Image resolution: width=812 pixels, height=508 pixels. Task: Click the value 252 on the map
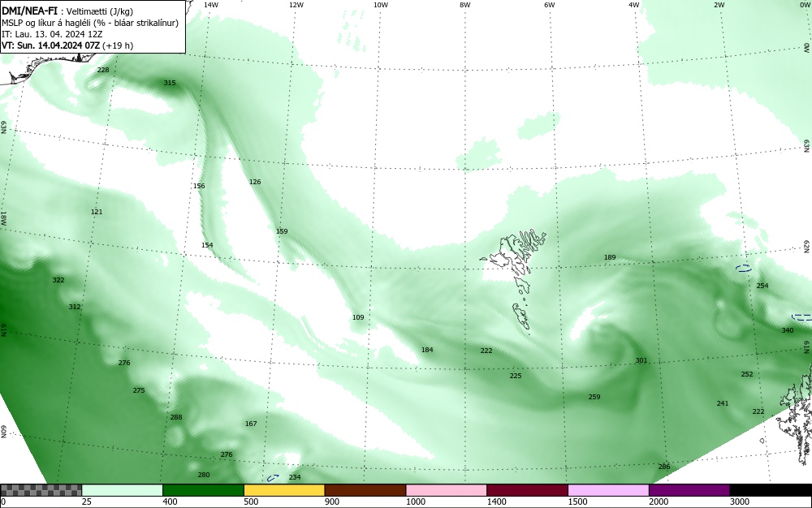point(747,375)
